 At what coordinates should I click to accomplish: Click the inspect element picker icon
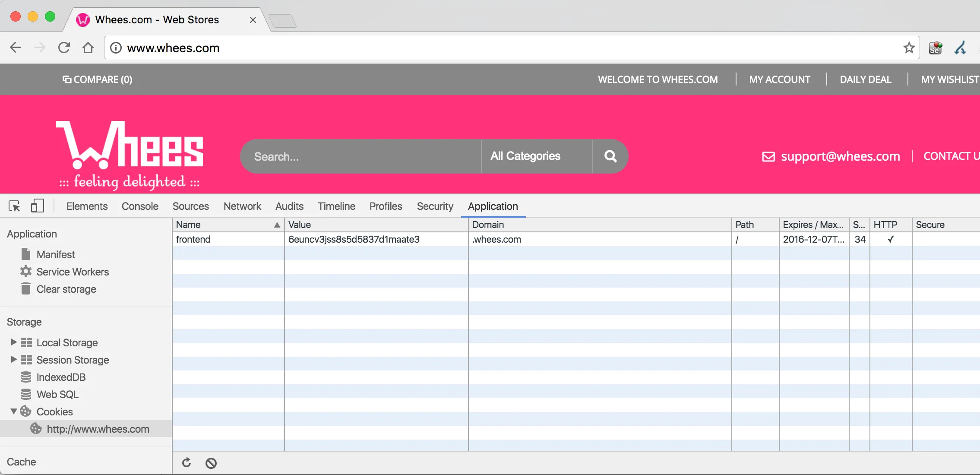coord(14,206)
